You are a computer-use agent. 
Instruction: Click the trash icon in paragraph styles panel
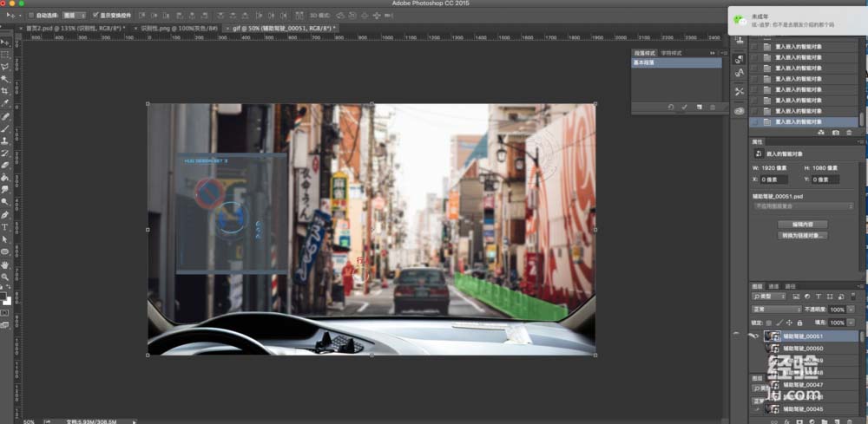coord(713,107)
